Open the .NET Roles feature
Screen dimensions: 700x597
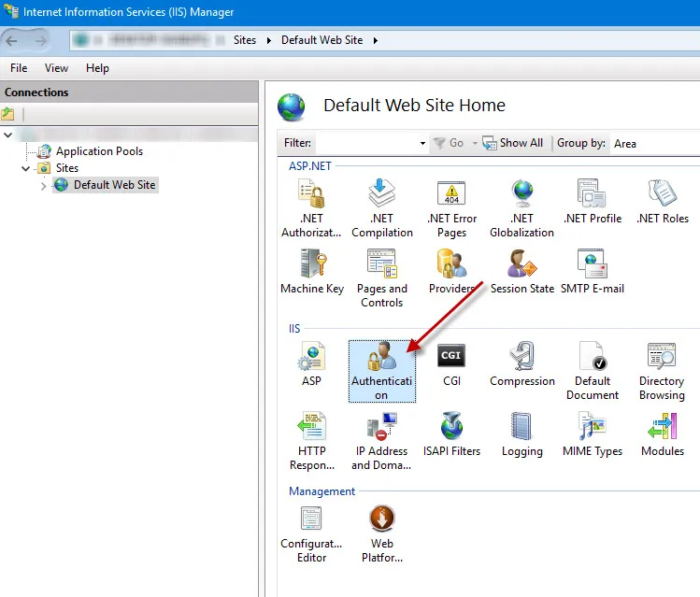(663, 202)
